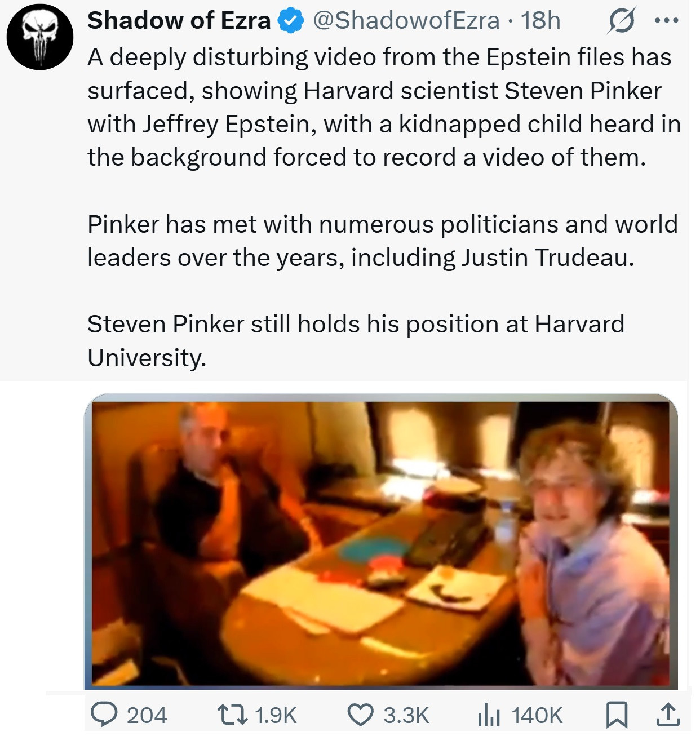
Task: Bookmark this post
Action: (616, 715)
